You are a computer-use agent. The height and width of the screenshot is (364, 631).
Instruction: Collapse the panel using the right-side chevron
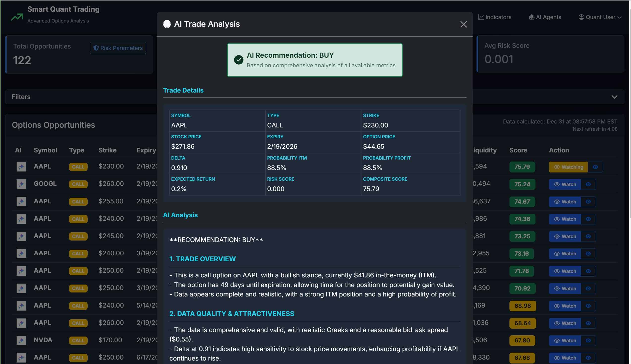pyautogui.click(x=614, y=97)
